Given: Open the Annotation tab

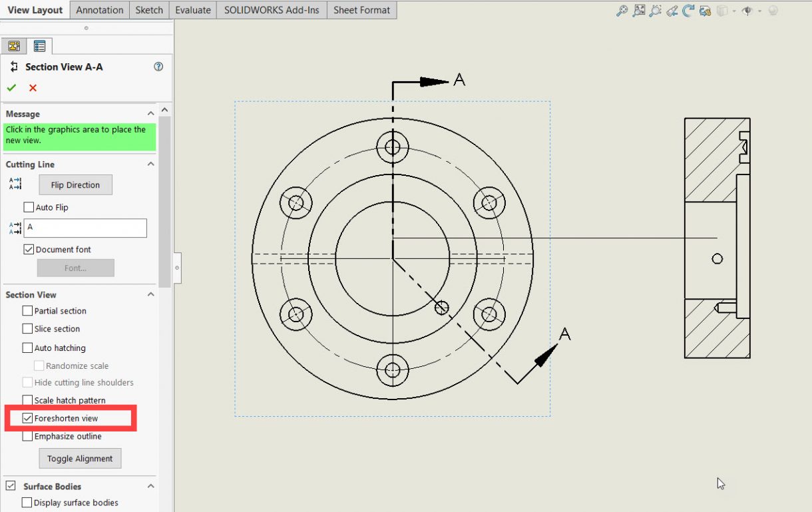Looking at the screenshot, I should 100,10.
